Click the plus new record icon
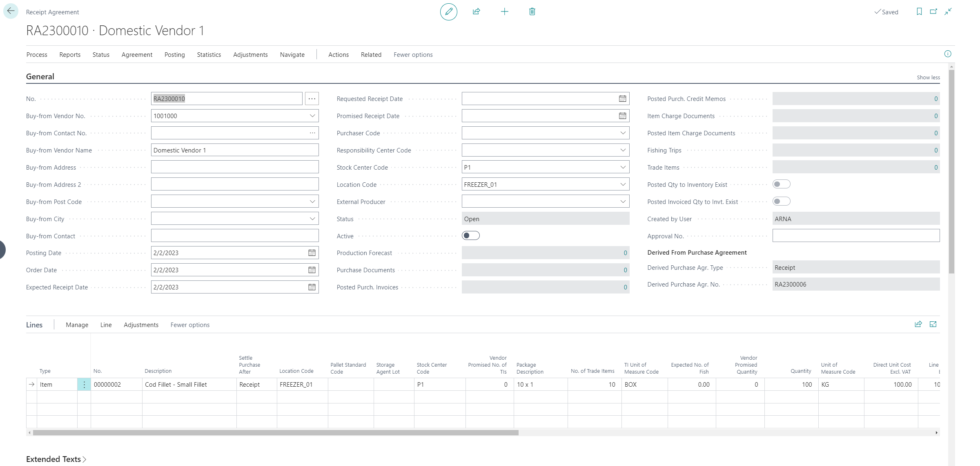Viewport: 980px width, 466px height. click(504, 12)
